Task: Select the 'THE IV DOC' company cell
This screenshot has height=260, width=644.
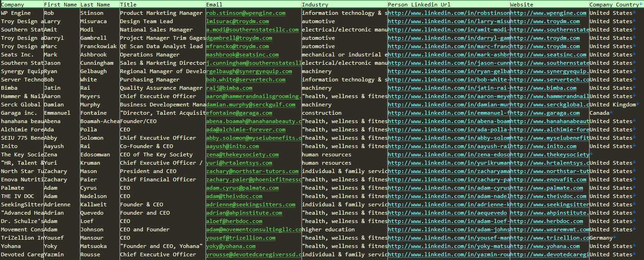Action: pos(18,196)
